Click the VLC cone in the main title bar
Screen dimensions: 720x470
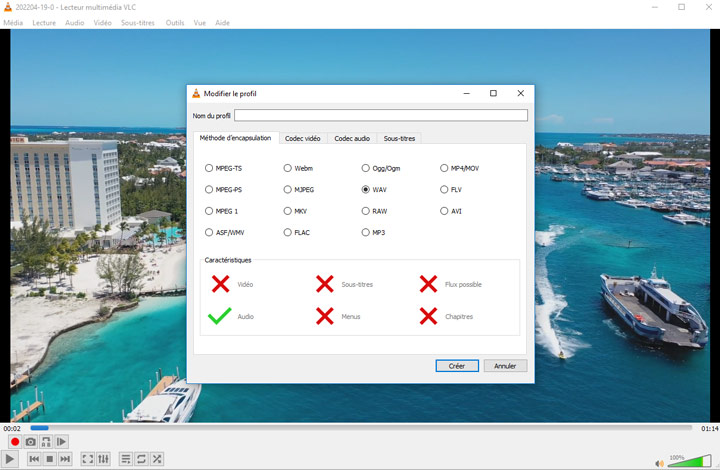[x=7, y=7]
